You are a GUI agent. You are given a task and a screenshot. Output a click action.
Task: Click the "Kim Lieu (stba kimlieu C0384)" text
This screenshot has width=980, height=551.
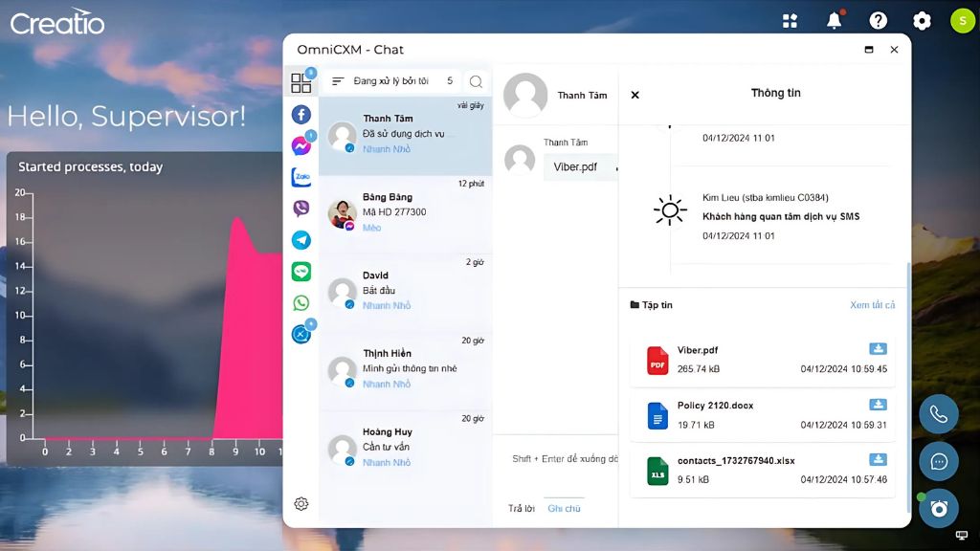pos(765,197)
